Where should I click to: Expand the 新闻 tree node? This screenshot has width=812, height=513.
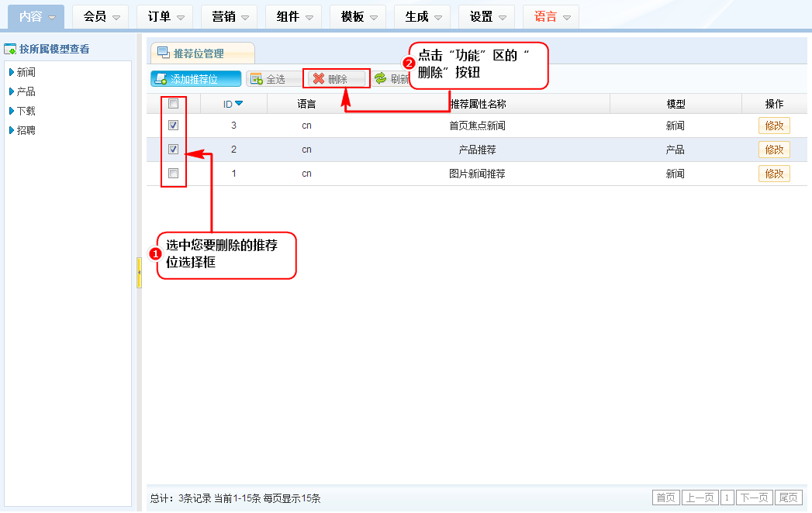[11, 72]
